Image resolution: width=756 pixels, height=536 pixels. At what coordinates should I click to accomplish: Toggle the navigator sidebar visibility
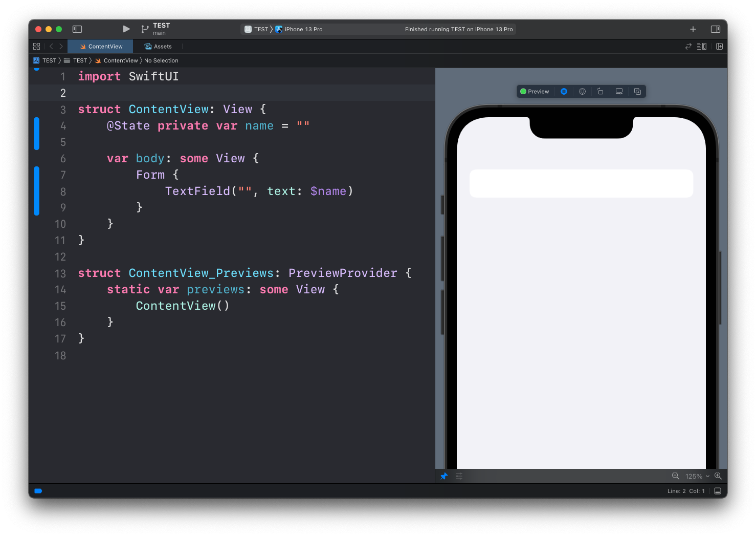[x=77, y=29]
